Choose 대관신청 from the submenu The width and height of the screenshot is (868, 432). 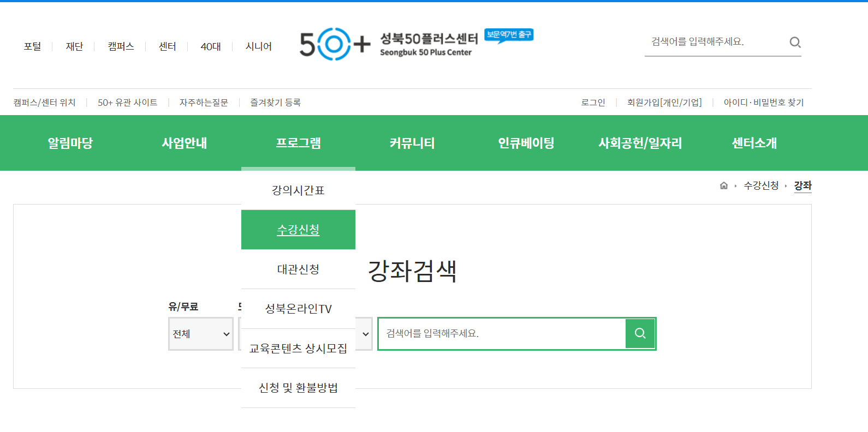pyautogui.click(x=298, y=269)
